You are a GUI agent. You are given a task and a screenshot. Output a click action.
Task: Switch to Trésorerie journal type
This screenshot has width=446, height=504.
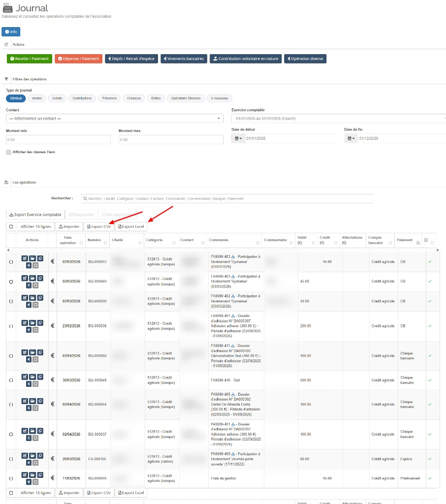click(109, 98)
